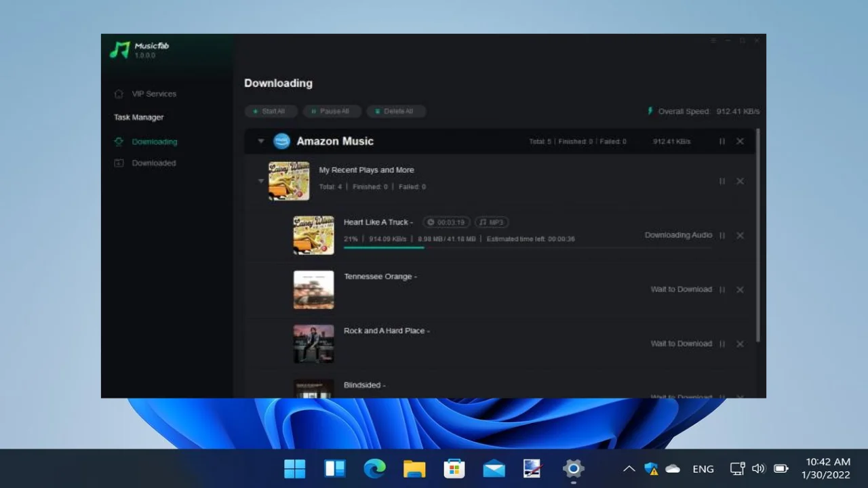Launch Microsoft Edge from taskbar

pyautogui.click(x=374, y=468)
